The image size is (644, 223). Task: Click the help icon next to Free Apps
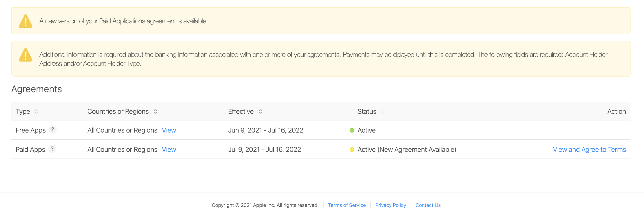[53, 129]
